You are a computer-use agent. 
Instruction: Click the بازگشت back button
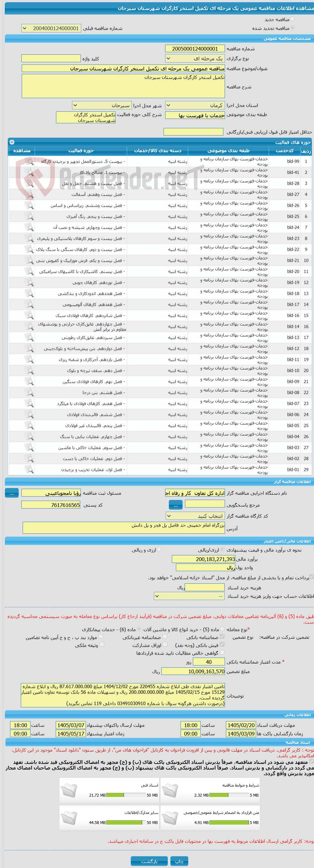tap(149, 861)
